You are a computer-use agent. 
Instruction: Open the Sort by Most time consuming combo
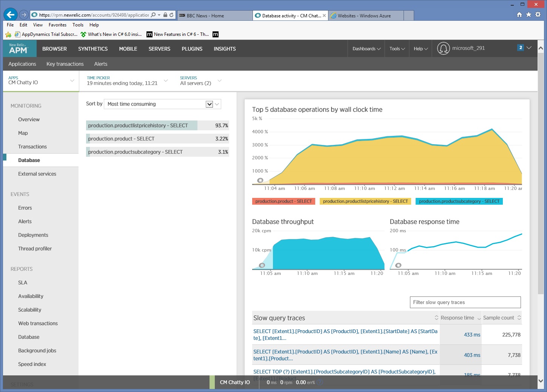(162, 104)
